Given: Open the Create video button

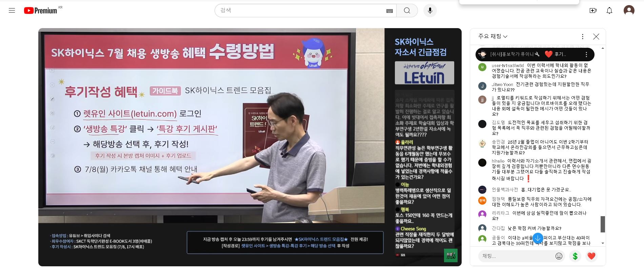Looking at the screenshot, I should (x=593, y=11).
